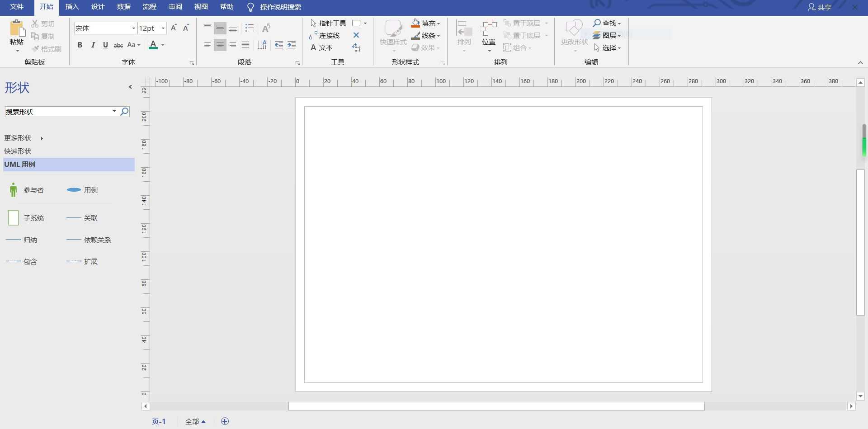This screenshot has width=868, height=429.
Task: Click the Tell Me search lightbulb
Action: click(250, 7)
